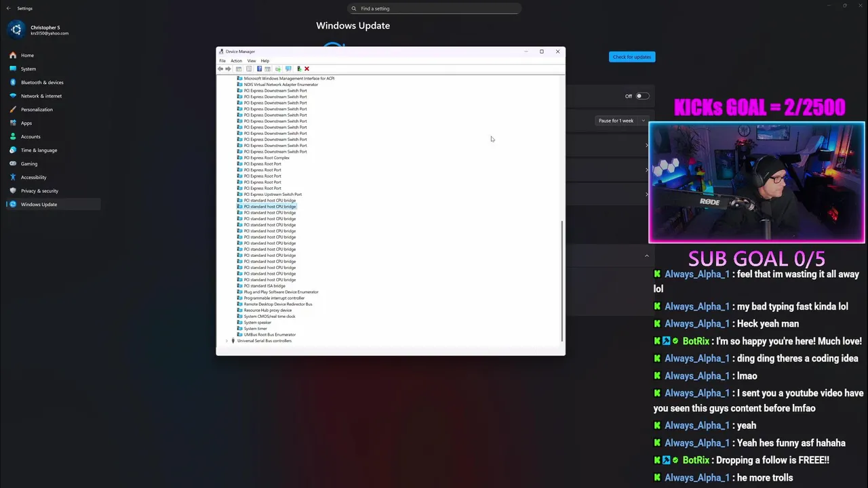
Task: Click the search magnifier in Find a setting
Action: click(354, 8)
